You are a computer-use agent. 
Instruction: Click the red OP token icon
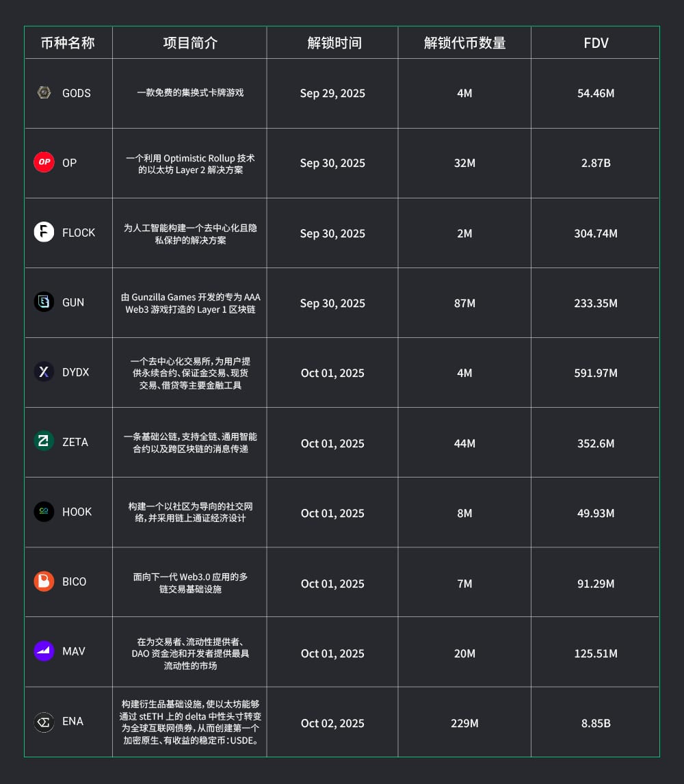coord(44,163)
